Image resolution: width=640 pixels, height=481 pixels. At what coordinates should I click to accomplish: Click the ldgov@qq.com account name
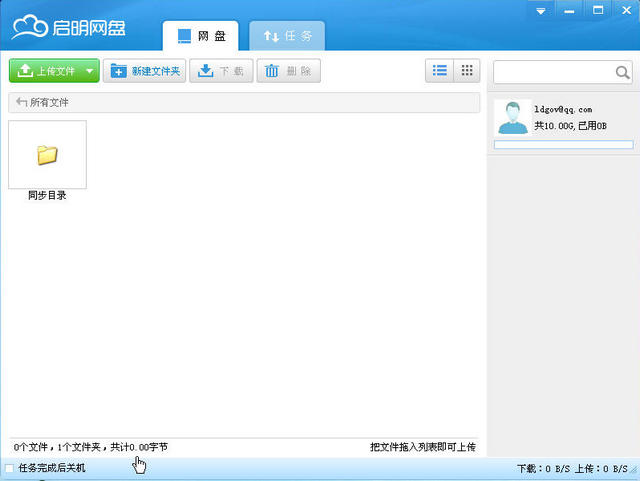pyautogui.click(x=563, y=109)
